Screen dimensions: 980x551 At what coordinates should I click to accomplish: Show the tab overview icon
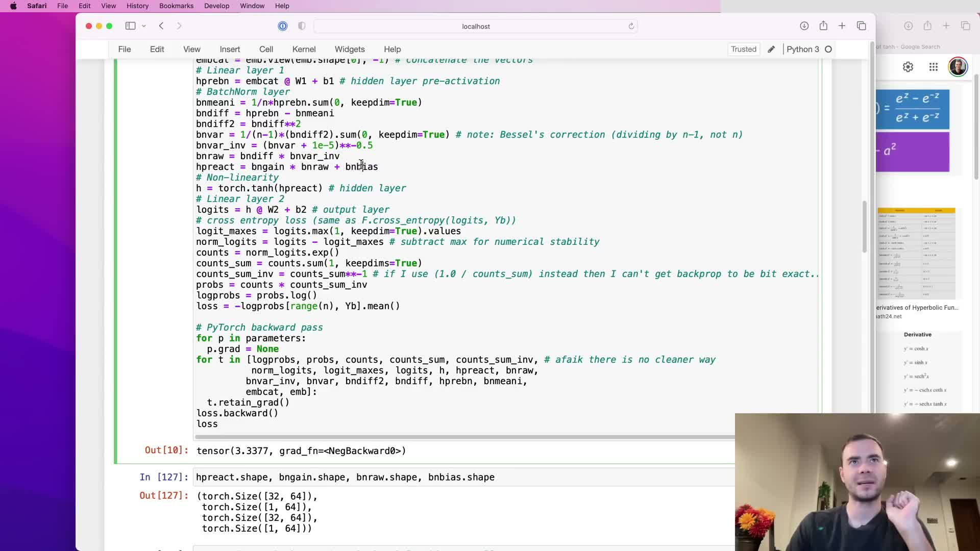point(862,26)
